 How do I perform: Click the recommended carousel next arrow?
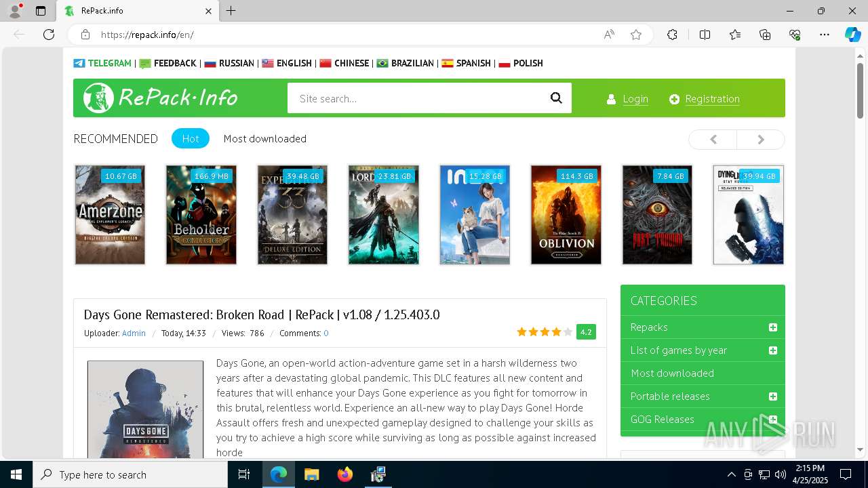pyautogui.click(x=761, y=139)
